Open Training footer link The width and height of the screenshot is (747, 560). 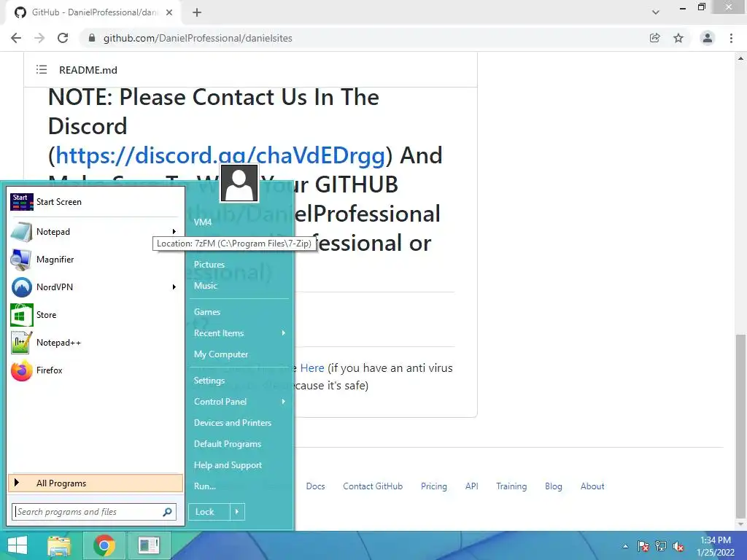coord(511,486)
